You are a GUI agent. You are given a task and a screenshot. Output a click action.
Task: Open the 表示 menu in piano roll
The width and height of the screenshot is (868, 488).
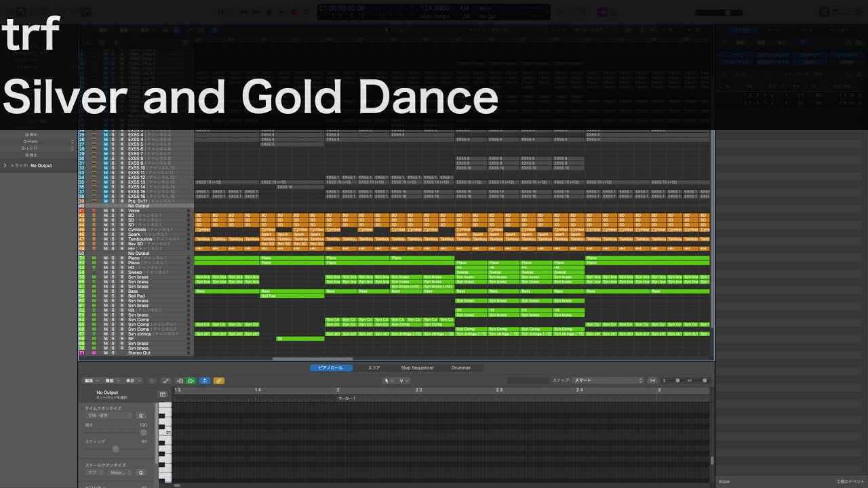click(x=134, y=381)
